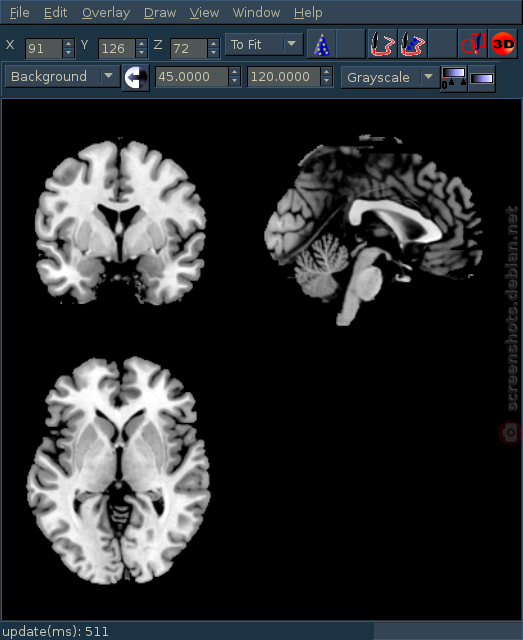523x640 pixels.
Task: Click the plain color bar icon
Action: [482, 78]
